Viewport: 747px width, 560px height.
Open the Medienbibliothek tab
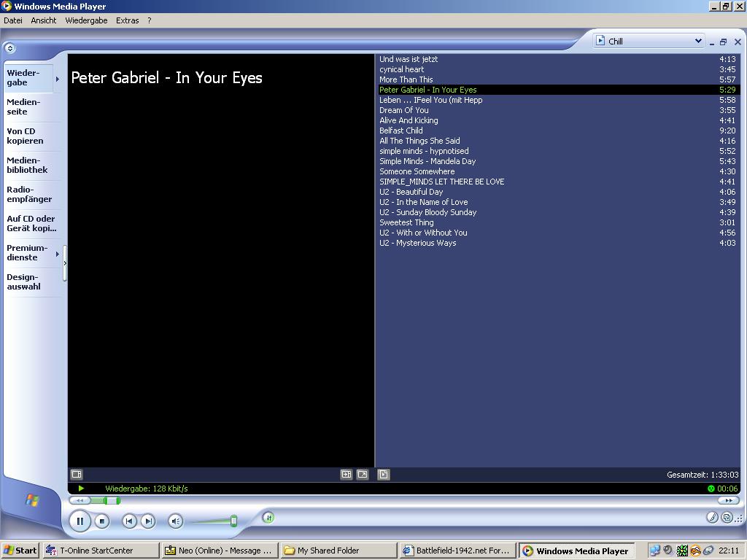pos(27,165)
